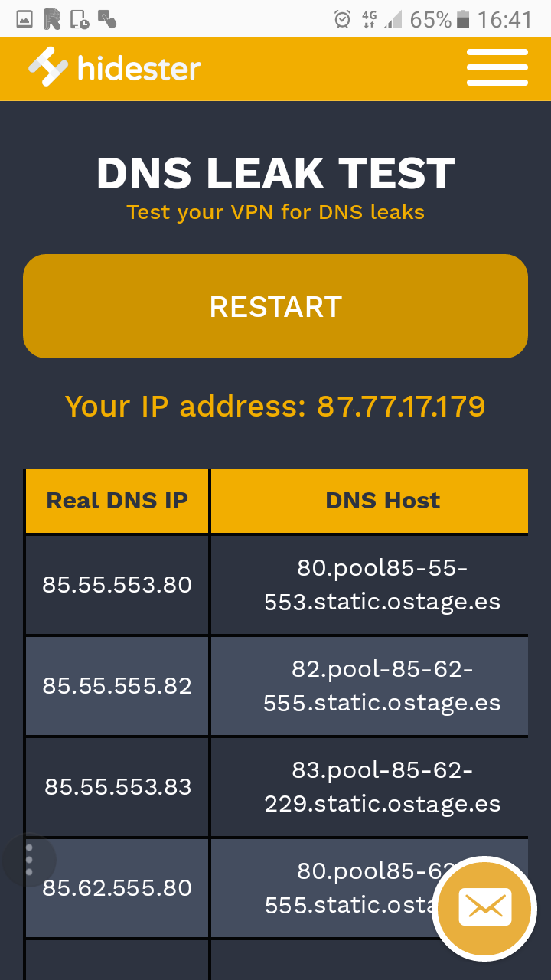551x980 pixels.
Task: Tap the DNS LEAK TEST heading
Action: point(275,174)
